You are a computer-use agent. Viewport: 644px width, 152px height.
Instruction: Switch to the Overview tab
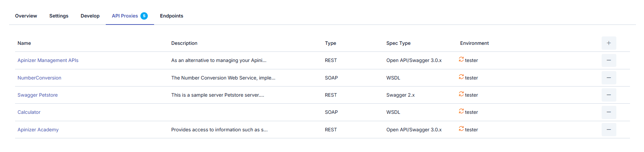click(26, 16)
